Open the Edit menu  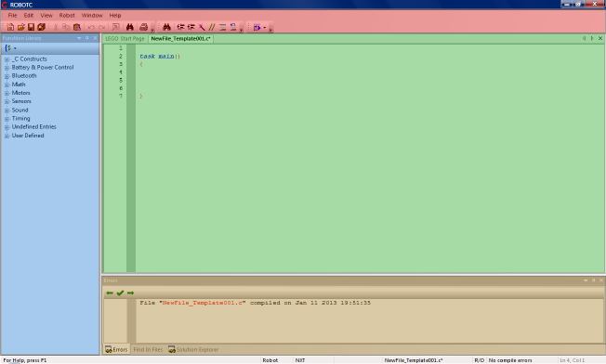(29, 16)
